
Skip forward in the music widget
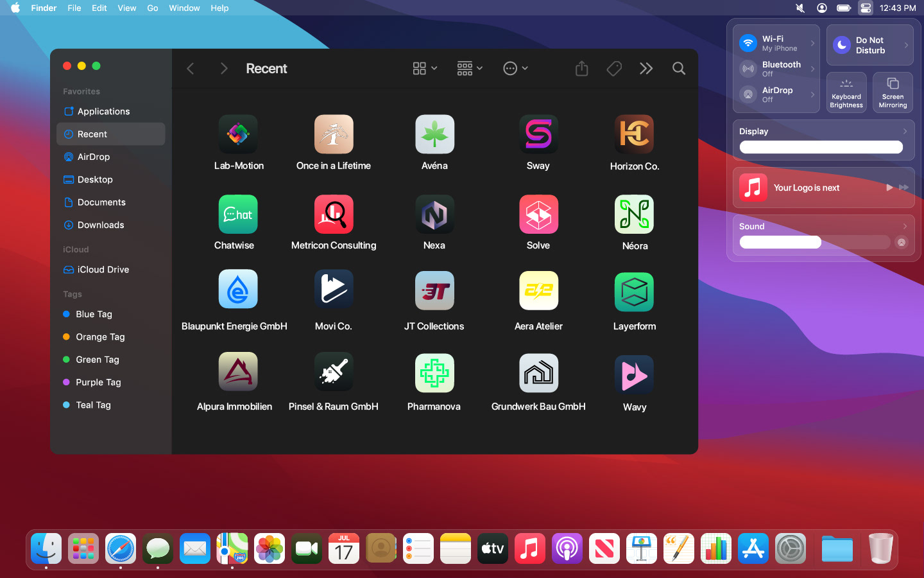click(903, 188)
